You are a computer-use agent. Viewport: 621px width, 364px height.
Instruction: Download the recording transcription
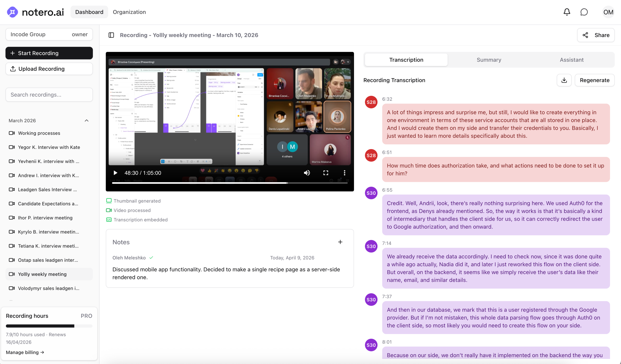[564, 80]
